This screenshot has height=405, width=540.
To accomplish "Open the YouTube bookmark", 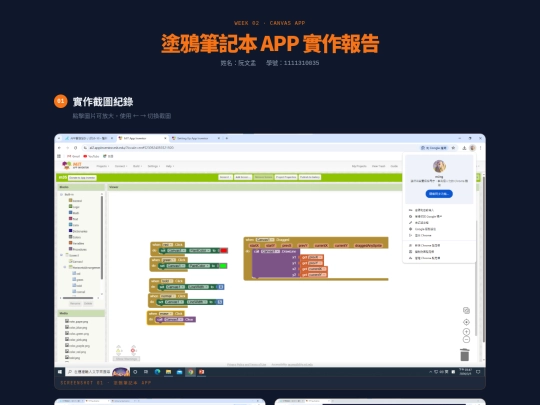I will 91,156.
